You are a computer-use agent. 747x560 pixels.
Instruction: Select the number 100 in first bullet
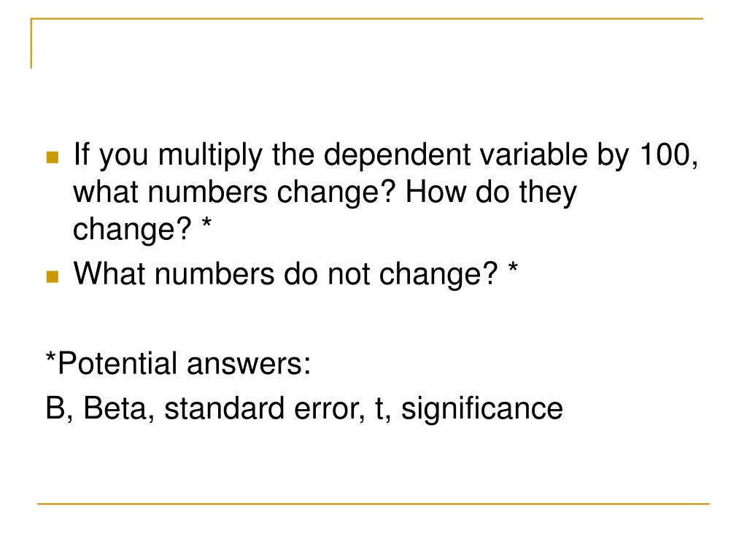(x=665, y=155)
